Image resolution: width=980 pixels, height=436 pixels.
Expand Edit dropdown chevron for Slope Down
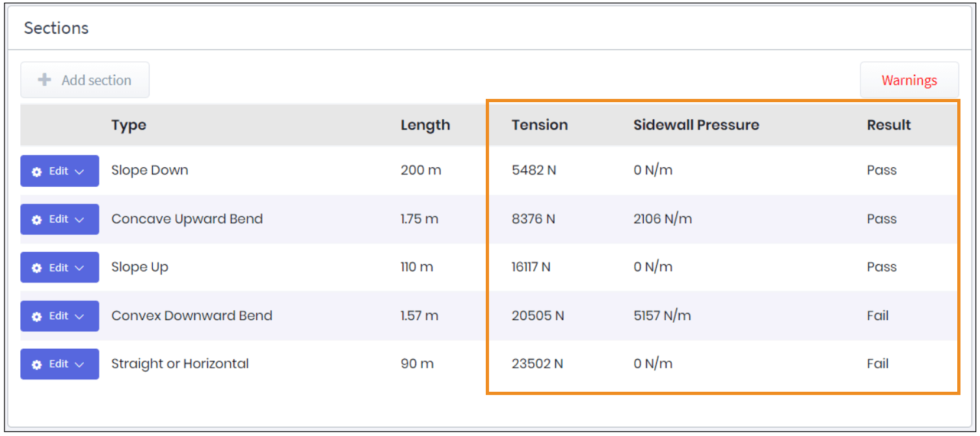coord(79,171)
